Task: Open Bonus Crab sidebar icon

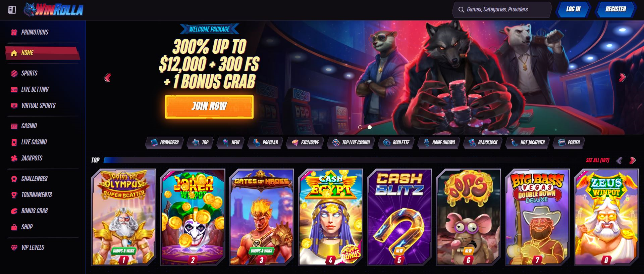Action: point(14,211)
